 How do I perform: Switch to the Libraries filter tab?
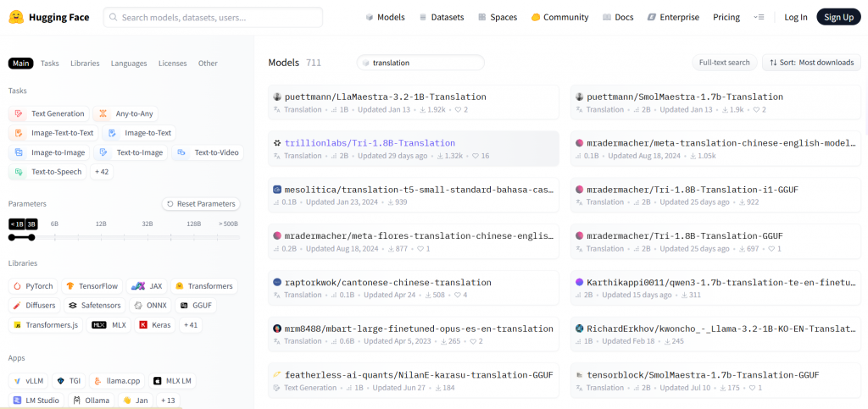[x=85, y=64]
